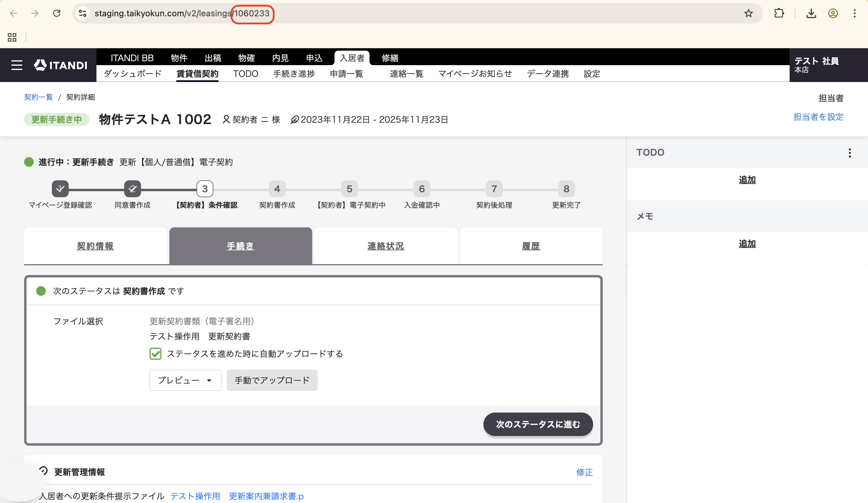This screenshot has height=503, width=868.
Task: Open browser extensions puzzle icon
Action: point(779,14)
